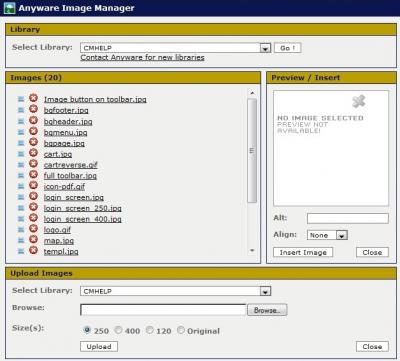Click Close button in Upload Images section
Screen dimensions: 400x361
[x=372, y=346]
